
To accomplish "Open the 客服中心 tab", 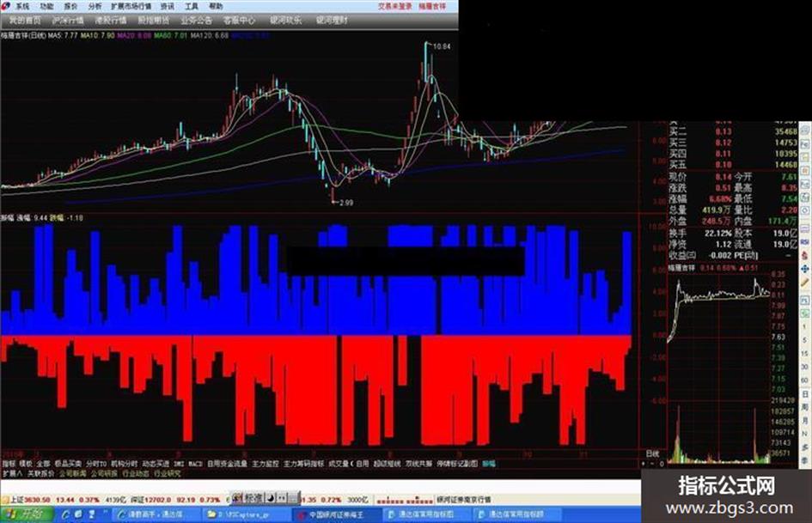I will click(239, 21).
